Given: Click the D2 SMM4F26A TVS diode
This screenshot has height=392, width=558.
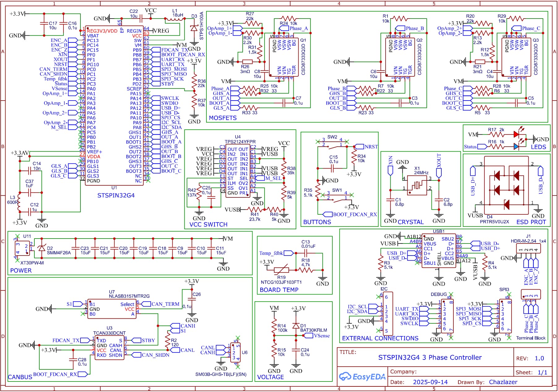Looking at the screenshot, I should pyautogui.click(x=41, y=248).
